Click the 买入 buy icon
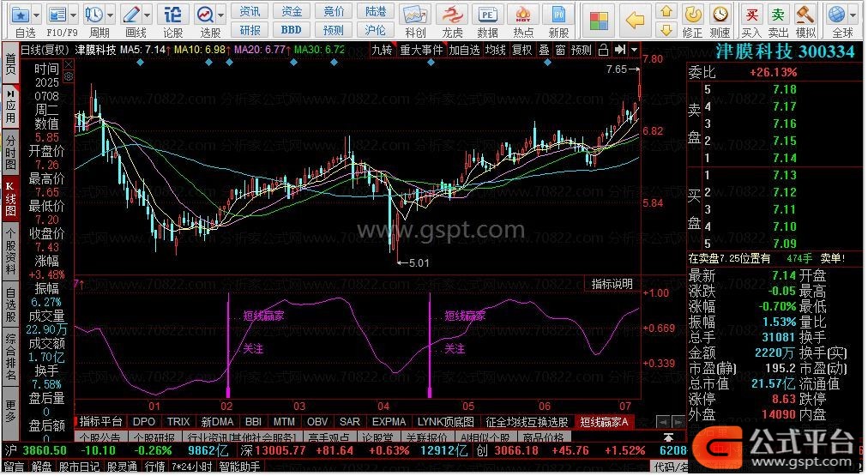This screenshot has width=868, height=476. point(751,15)
